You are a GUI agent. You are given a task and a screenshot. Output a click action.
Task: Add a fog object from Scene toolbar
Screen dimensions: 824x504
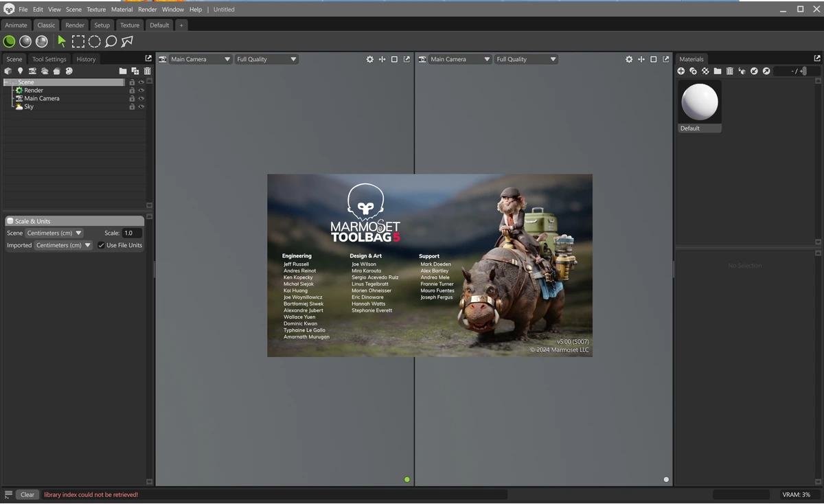45,71
